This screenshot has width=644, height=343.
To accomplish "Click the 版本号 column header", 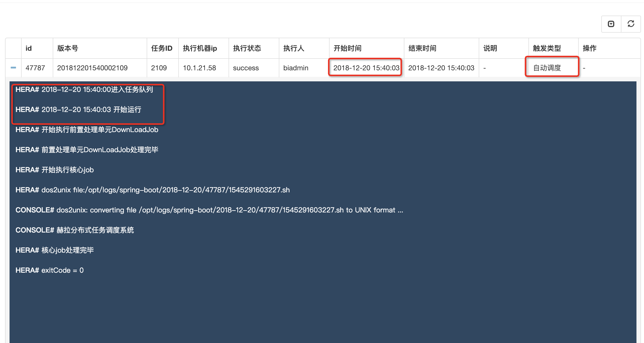I will tap(68, 48).
